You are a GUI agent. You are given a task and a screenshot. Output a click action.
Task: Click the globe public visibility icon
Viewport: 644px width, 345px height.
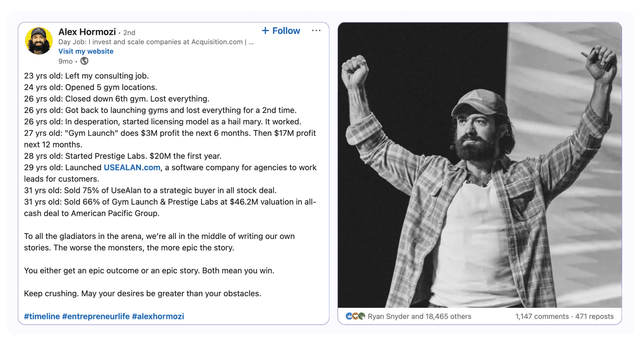[84, 61]
